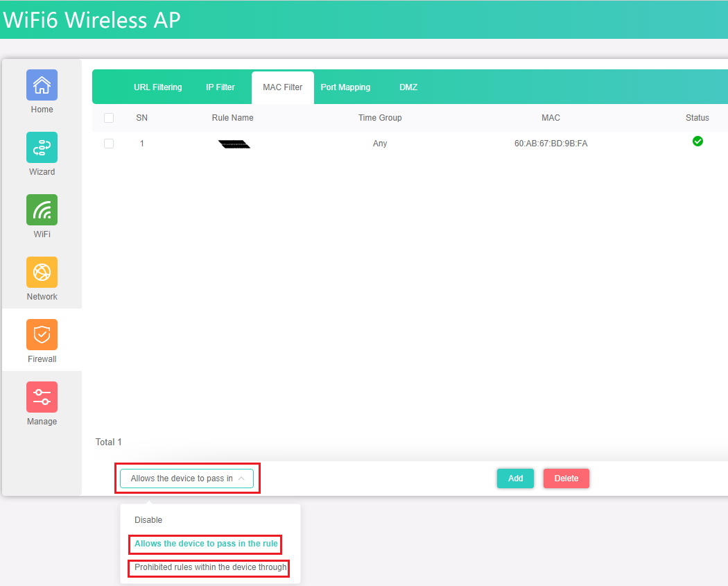The width and height of the screenshot is (728, 586).
Task: Click the MAC address 60:AB:67:BD:9B:FA
Action: [x=551, y=144]
